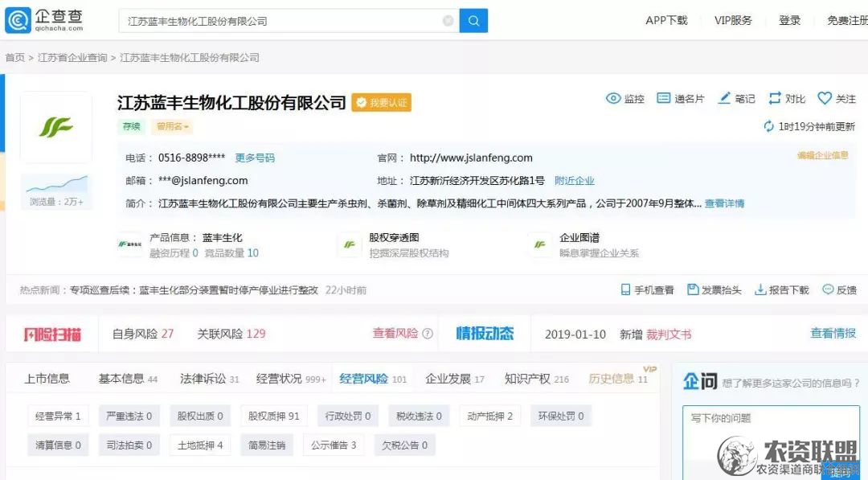The height and width of the screenshot is (480, 868).
Task: Click 经营异常 1 filter
Action: (x=58, y=416)
